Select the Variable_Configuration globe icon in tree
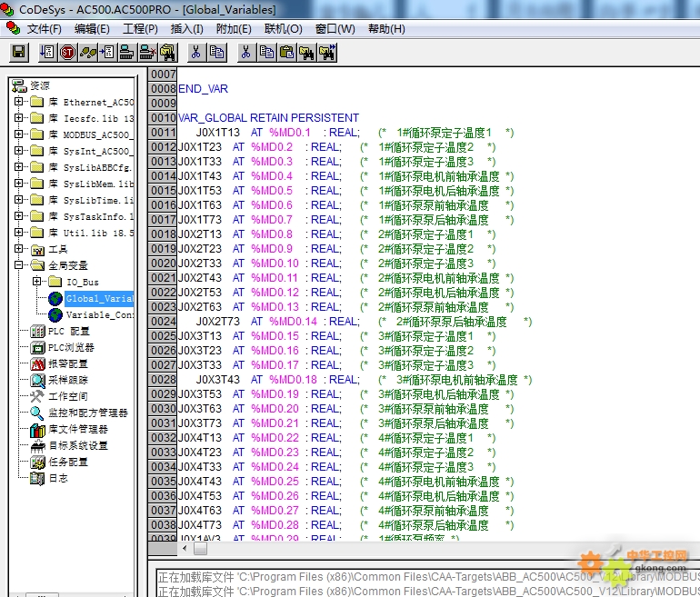Viewport: 700px width, 597px height. [55, 315]
